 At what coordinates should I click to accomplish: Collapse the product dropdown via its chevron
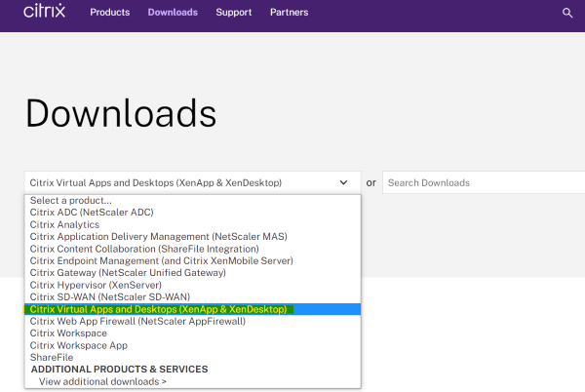tap(343, 182)
